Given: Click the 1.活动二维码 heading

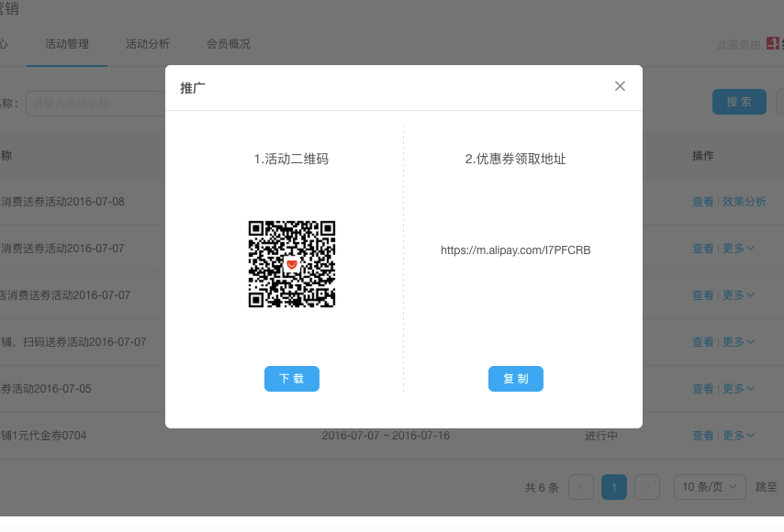Looking at the screenshot, I should click(x=291, y=159).
